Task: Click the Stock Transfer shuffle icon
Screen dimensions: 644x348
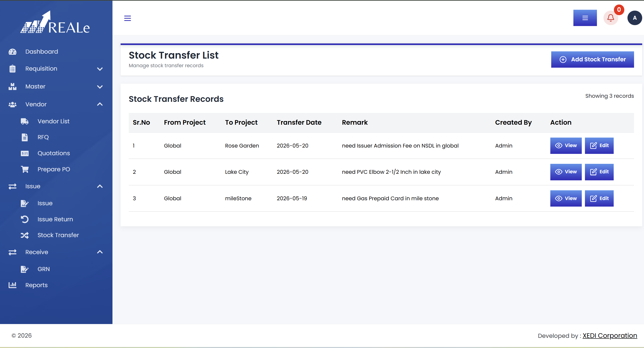Action: [24, 235]
